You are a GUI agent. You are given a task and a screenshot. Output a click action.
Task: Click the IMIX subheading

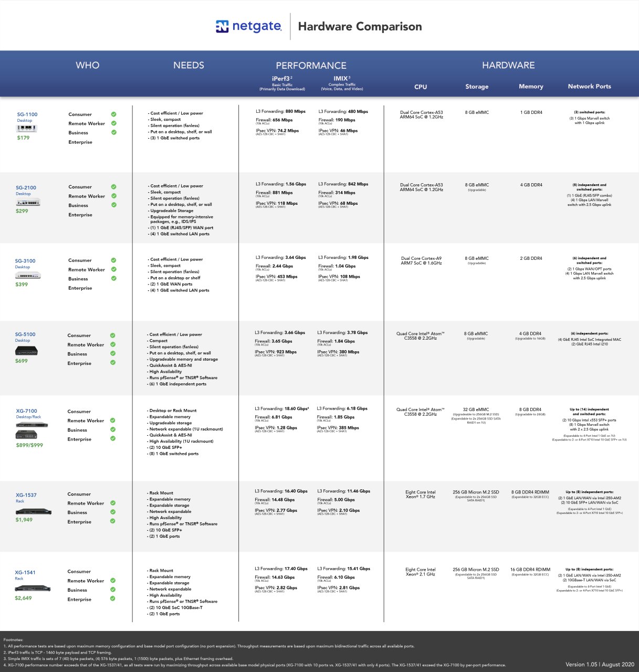click(x=342, y=78)
